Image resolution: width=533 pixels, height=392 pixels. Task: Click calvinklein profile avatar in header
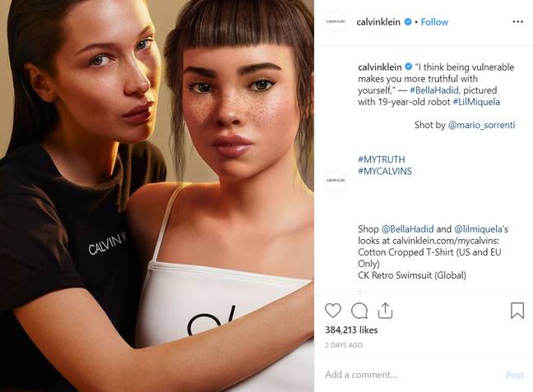pyautogui.click(x=336, y=21)
